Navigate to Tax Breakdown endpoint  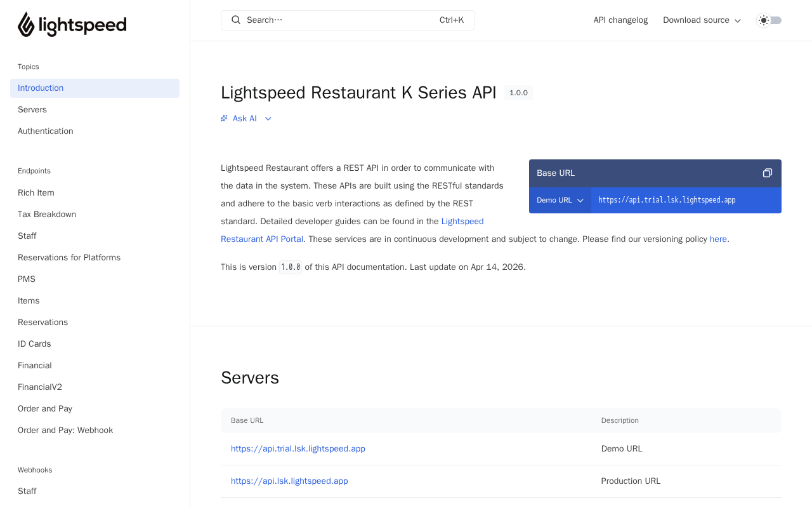tap(47, 215)
